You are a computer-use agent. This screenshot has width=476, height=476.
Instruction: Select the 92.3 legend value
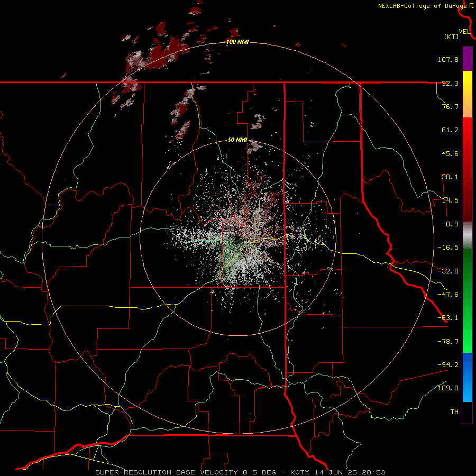[x=450, y=83]
